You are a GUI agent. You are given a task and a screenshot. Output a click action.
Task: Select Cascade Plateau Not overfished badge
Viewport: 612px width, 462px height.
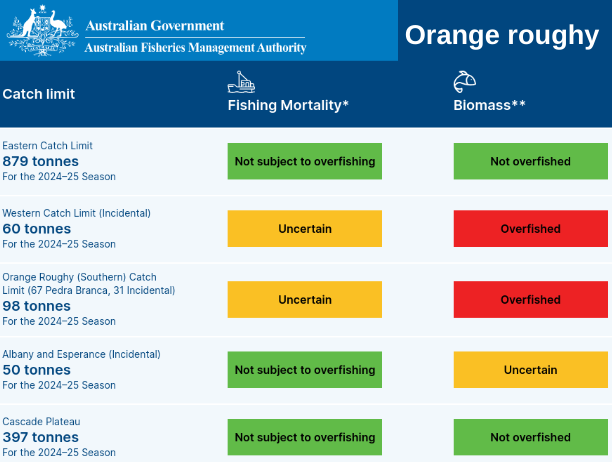click(530, 437)
